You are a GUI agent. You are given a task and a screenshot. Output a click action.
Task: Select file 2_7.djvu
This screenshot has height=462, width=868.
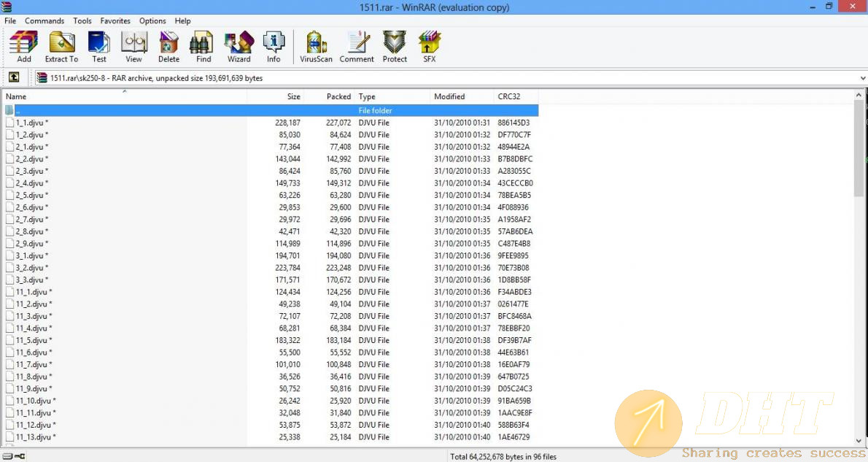tap(31, 220)
